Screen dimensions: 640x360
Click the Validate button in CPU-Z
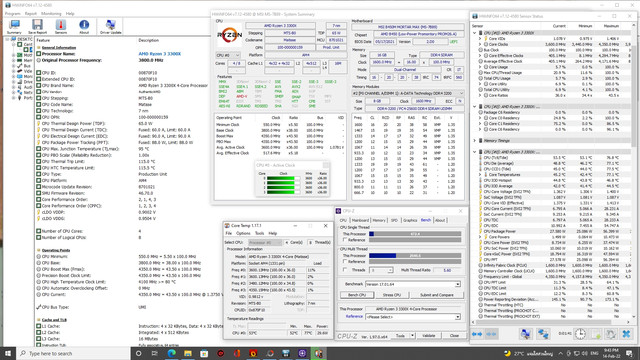point(429,336)
